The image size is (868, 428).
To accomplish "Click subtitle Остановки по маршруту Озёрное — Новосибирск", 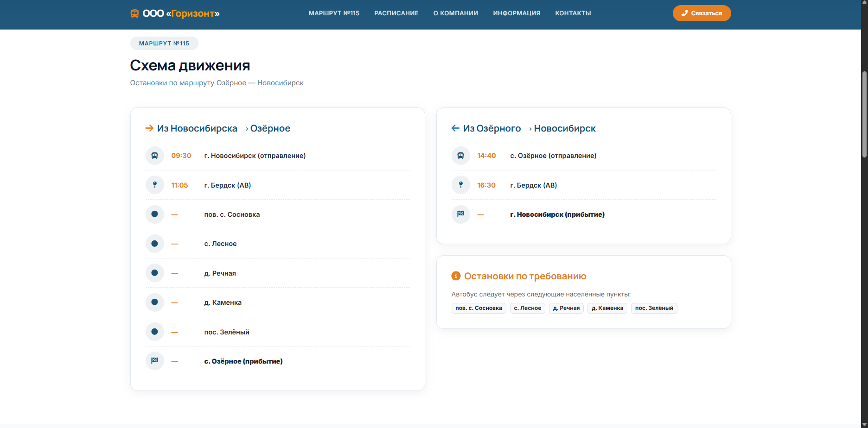I will 217,83.
